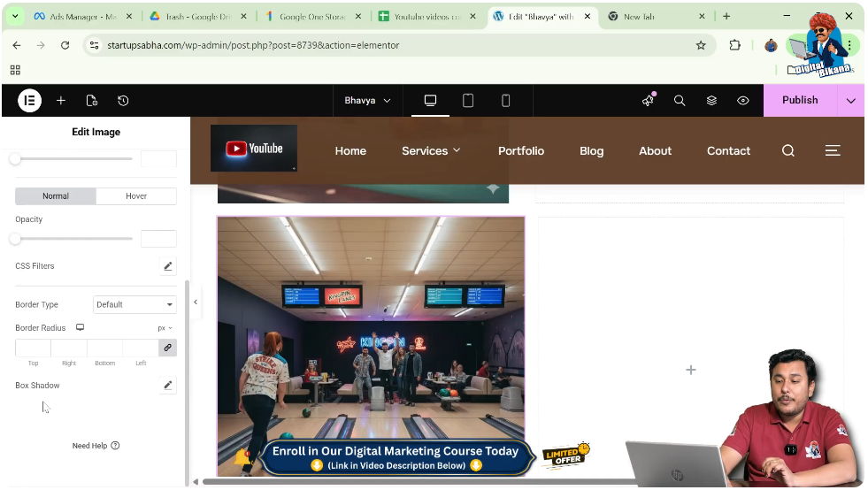Open the Finder search icon in top bar
This screenshot has height=490, width=868.
click(680, 101)
